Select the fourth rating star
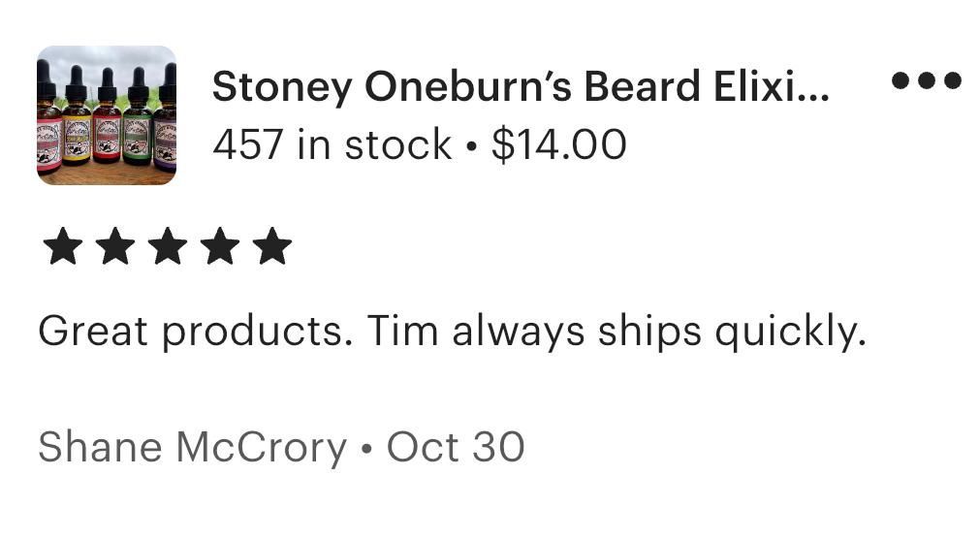980x539 pixels. pyautogui.click(x=221, y=246)
